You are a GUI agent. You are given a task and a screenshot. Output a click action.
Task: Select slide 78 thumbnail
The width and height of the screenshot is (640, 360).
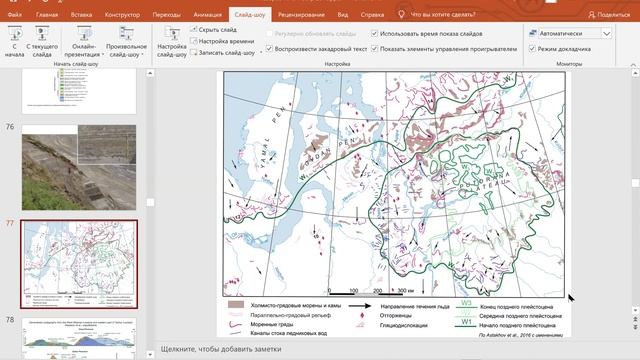pyautogui.click(x=79, y=339)
